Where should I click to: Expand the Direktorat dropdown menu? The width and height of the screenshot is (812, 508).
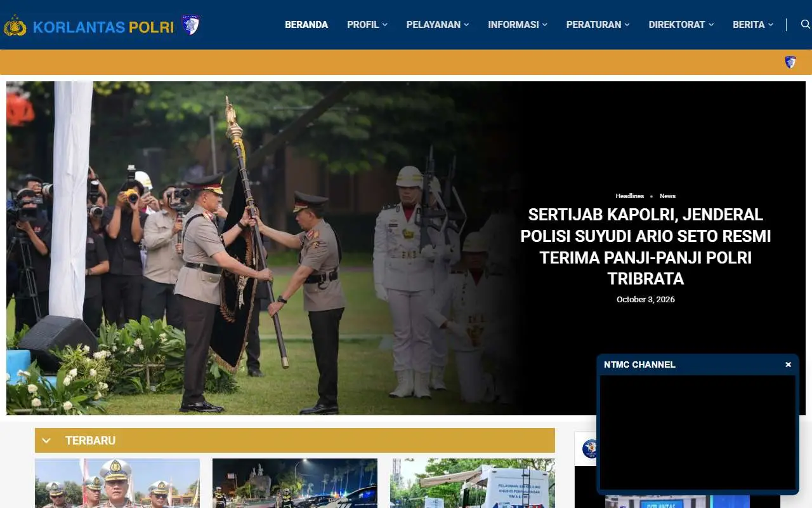coord(681,25)
